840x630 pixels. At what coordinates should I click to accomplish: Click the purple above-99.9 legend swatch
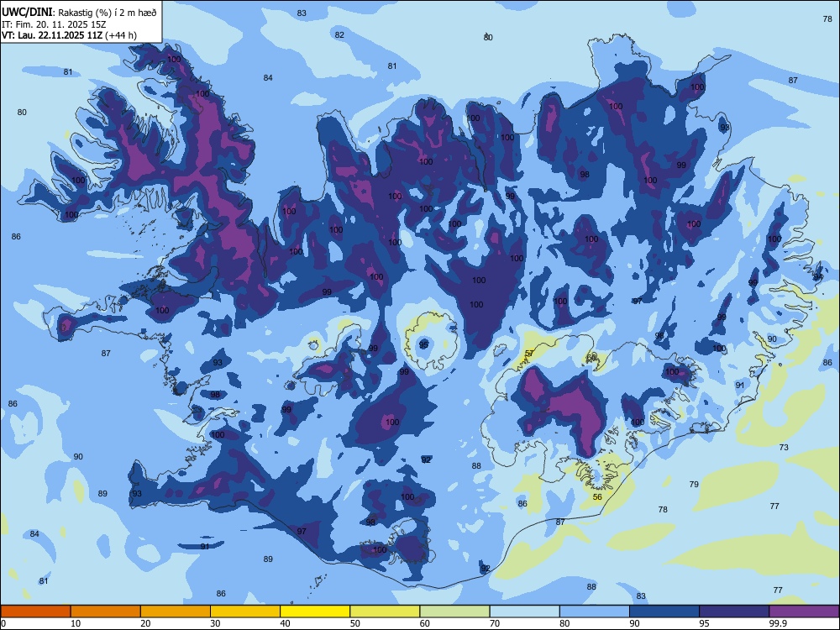[x=804, y=612]
